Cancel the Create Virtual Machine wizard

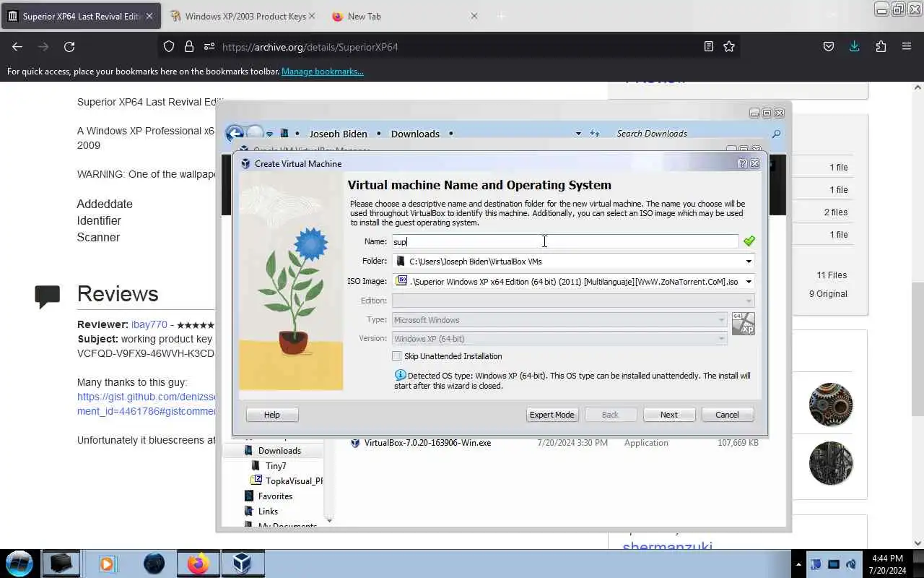click(727, 415)
